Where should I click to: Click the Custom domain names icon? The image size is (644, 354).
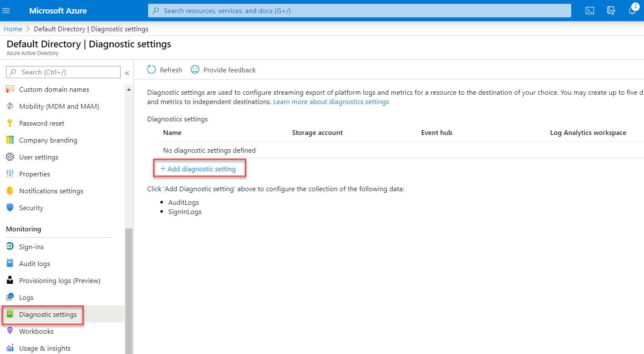pyautogui.click(x=10, y=89)
